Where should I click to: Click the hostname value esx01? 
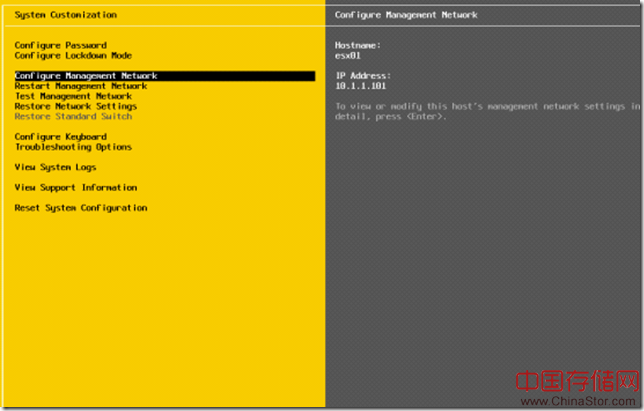348,55
